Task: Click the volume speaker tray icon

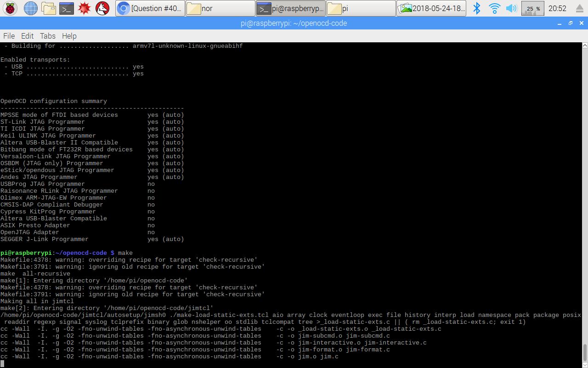Action: pos(511,8)
